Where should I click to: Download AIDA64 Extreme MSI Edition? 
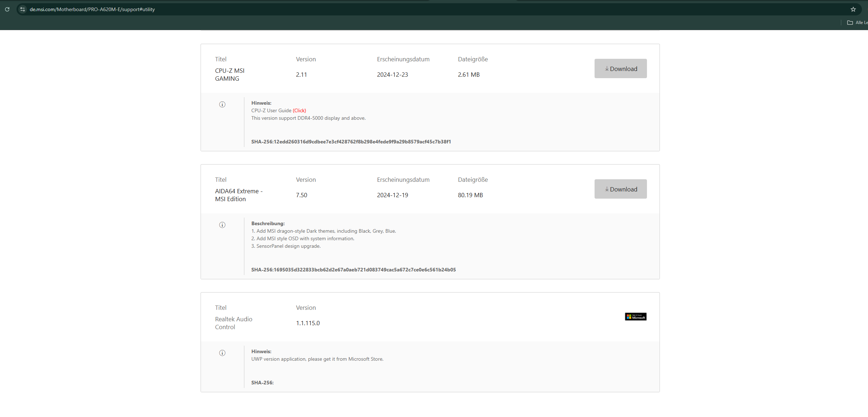(620, 189)
